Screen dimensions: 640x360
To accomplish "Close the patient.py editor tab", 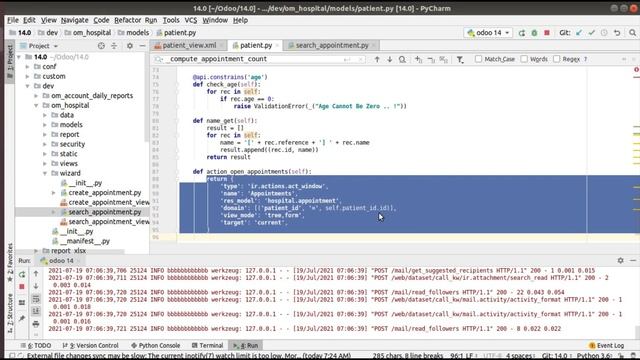I will (x=277, y=46).
